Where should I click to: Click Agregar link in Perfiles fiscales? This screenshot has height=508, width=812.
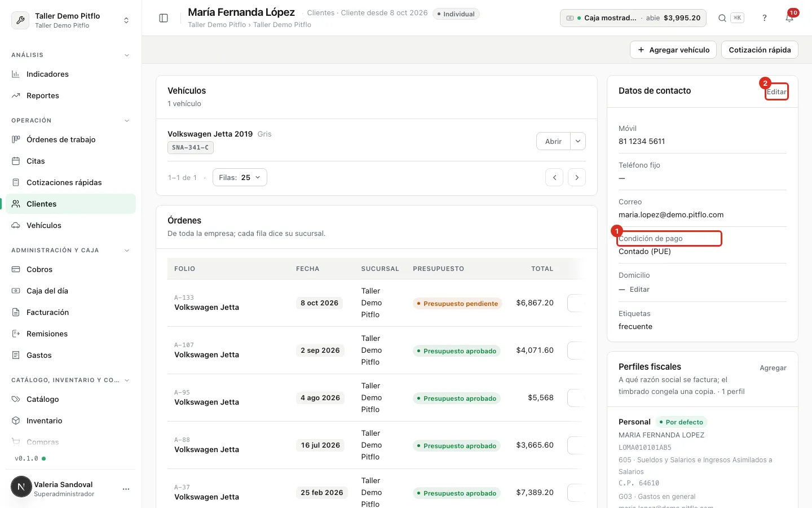tap(773, 368)
